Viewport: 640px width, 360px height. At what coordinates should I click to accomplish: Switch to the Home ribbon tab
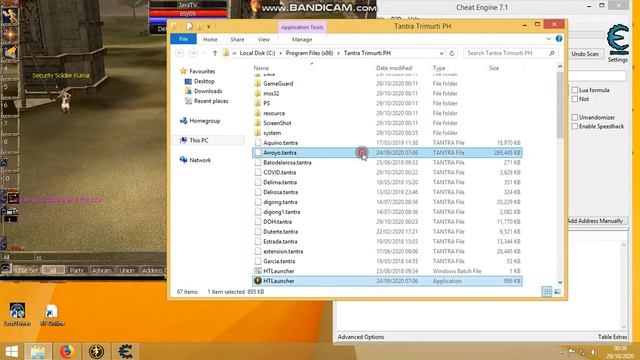[x=210, y=39]
